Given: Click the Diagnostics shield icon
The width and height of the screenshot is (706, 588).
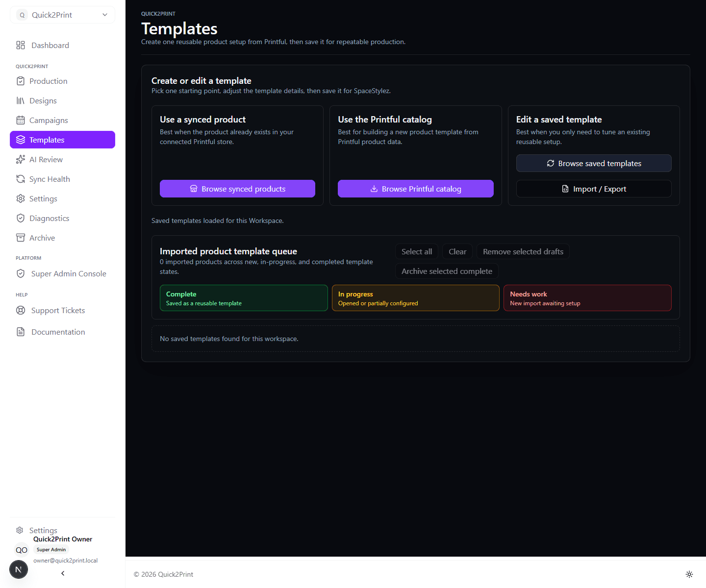Looking at the screenshot, I should point(21,218).
